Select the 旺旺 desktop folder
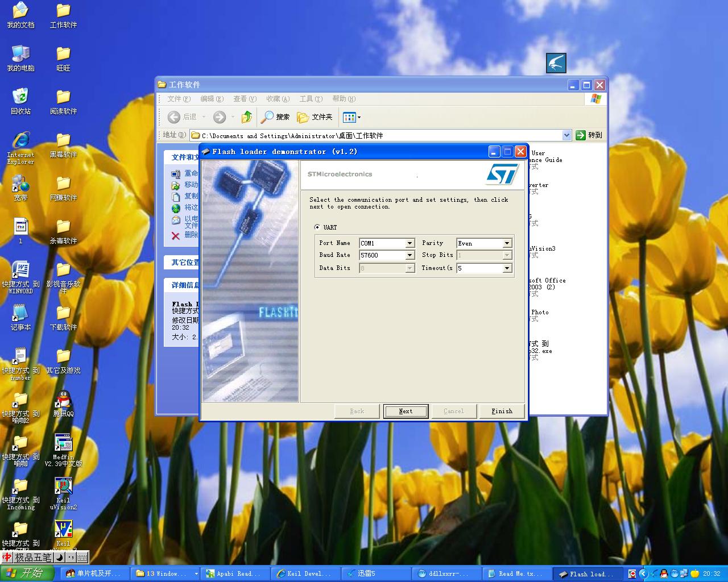This screenshot has height=582, width=728. 63,59
